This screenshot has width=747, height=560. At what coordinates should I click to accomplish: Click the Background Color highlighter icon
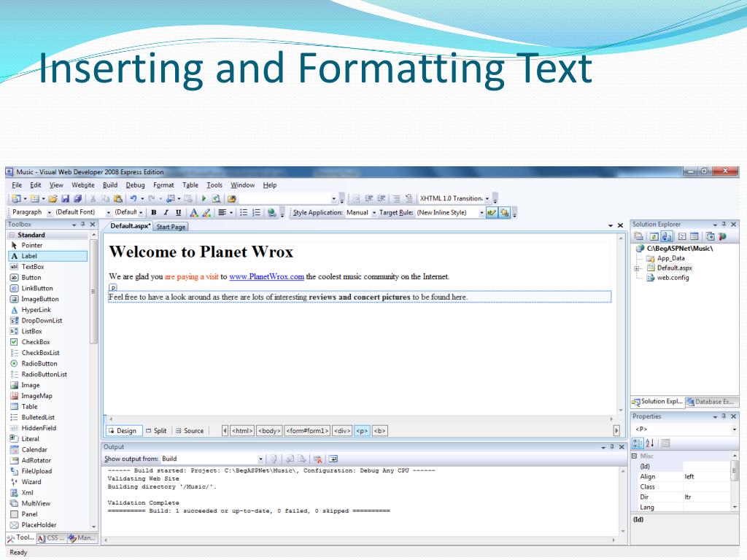pos(206,212)
